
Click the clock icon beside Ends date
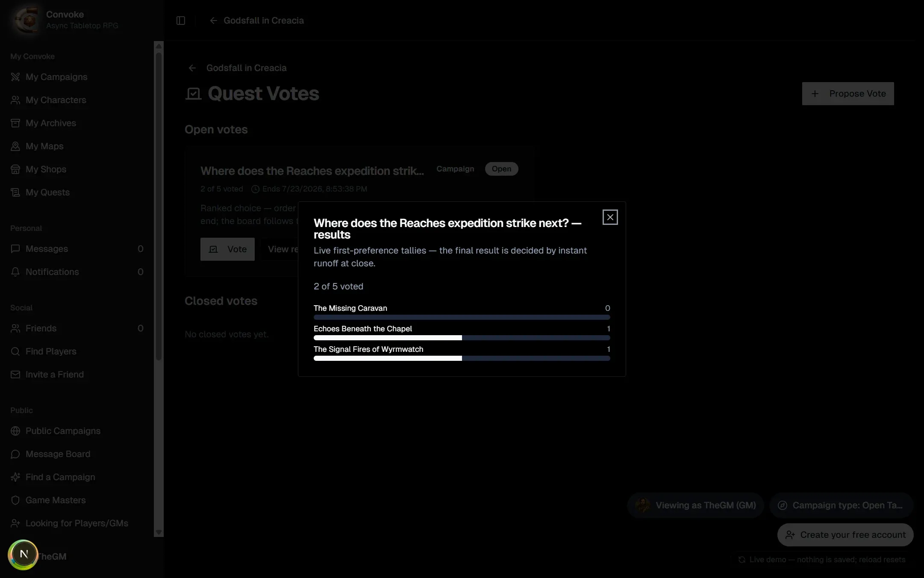pos(255,189)
